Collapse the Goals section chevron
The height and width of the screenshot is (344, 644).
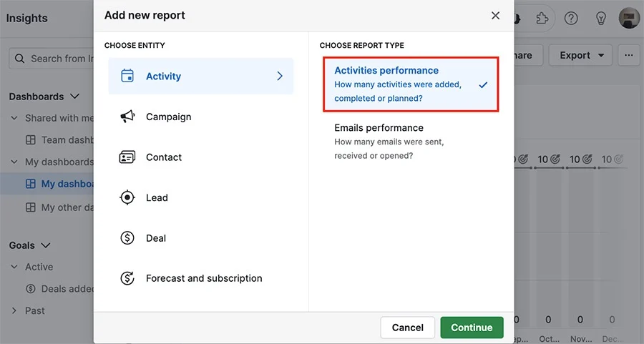pyautogui.click(x=46, y=245)
